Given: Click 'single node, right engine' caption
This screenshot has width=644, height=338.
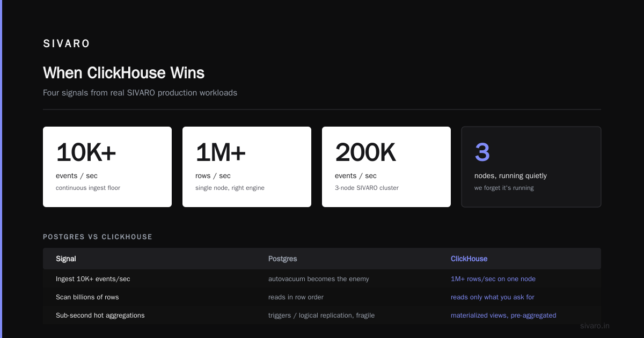Looking at the screenshot, I should (x=230, y=188).
